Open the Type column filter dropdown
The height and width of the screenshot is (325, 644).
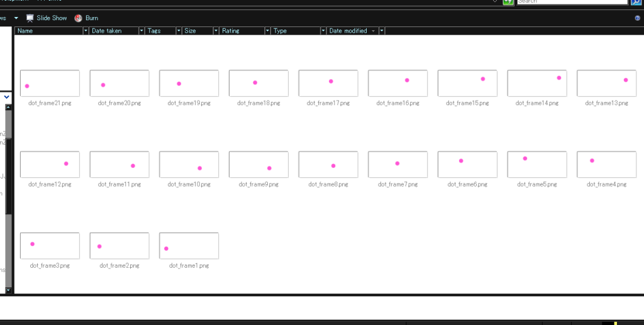tap(323, 31)
